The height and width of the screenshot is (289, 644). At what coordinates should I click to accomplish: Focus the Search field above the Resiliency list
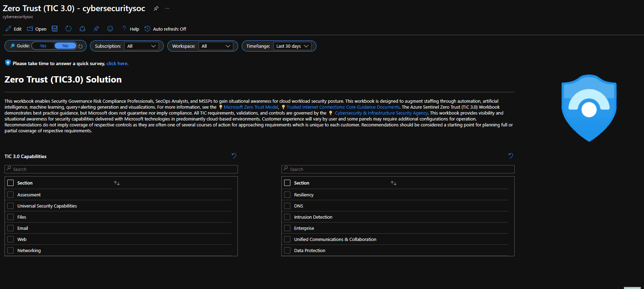pyautogui.click(x=398, y=169)
